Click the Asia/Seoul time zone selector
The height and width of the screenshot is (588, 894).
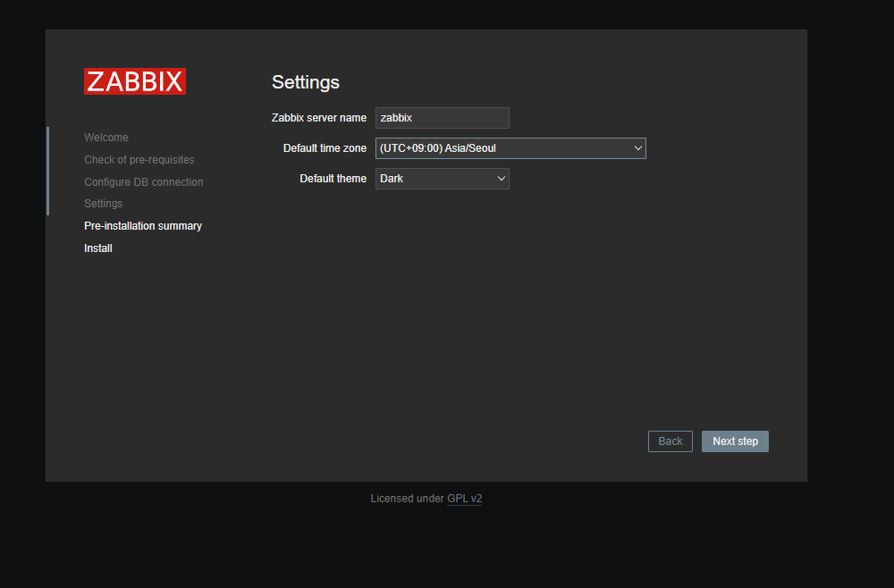click(510, 147)
